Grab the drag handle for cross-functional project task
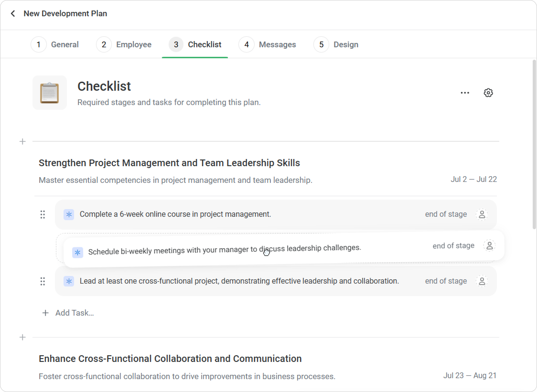 click(x=43, y=281)
